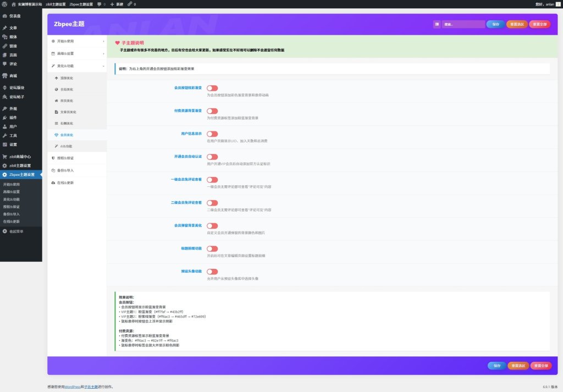Open 插件 plugins in the left sidebar
The image size is (563, 392).
[13, 118]
